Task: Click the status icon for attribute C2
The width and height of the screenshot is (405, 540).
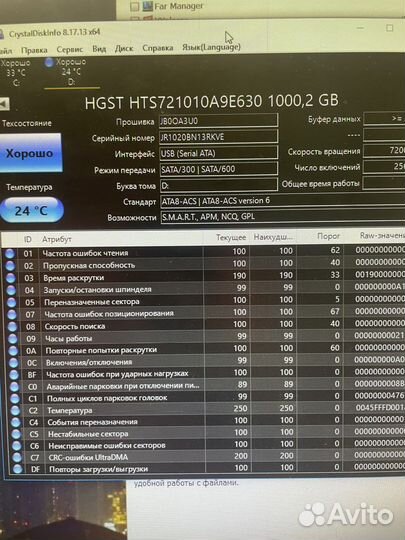Action: [x=15, y=411]
